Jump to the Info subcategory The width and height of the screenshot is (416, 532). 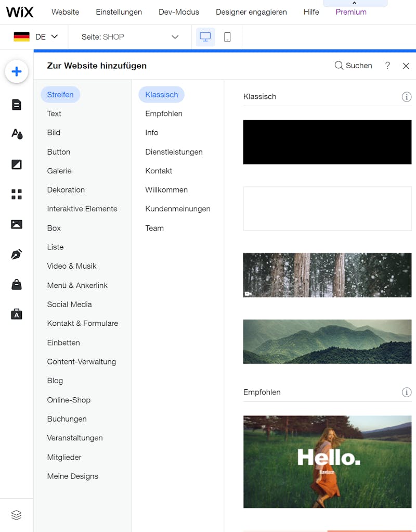pos(151,133)
